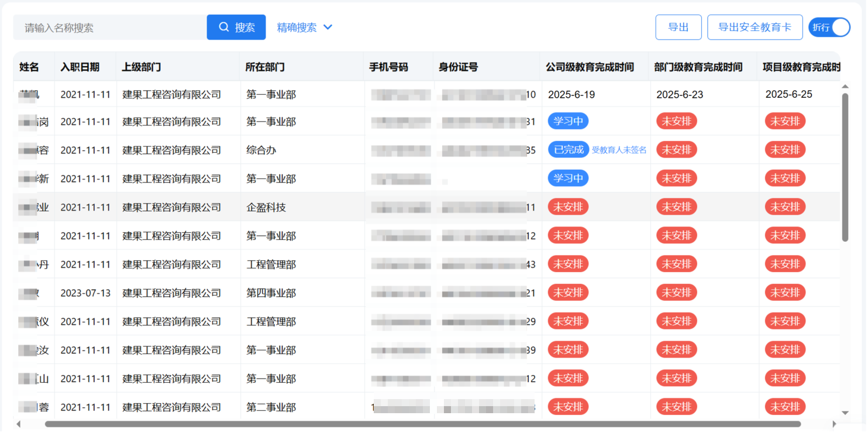Select the 姓名 column header
Image resolution: width=868 pixels, height=436 pixels.
pyautogui.click(x=29, y=67)
